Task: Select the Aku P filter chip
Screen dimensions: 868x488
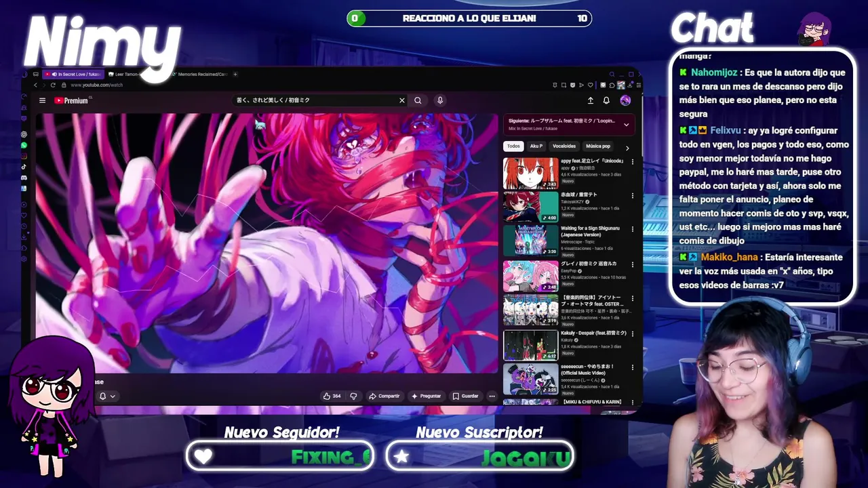Action: tap(536, 146)
